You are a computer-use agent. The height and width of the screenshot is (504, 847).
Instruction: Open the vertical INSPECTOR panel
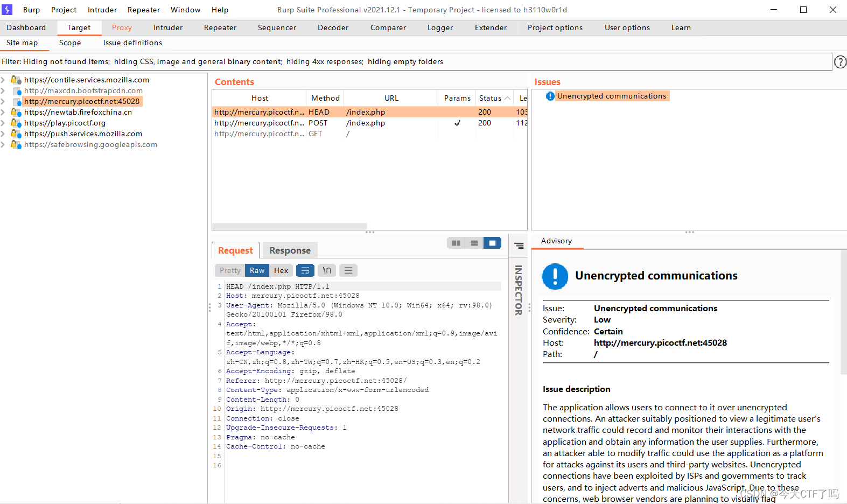coord(519,290)
